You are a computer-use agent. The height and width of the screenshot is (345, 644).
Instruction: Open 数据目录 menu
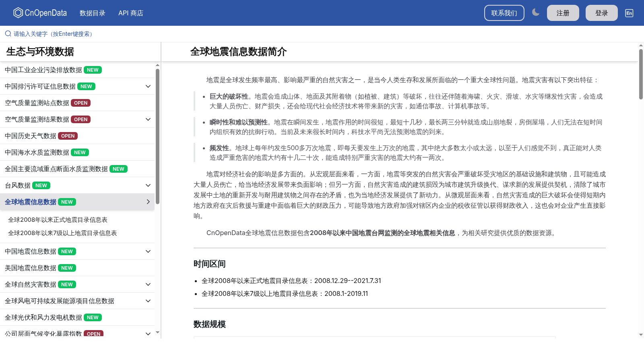(93, 13)
